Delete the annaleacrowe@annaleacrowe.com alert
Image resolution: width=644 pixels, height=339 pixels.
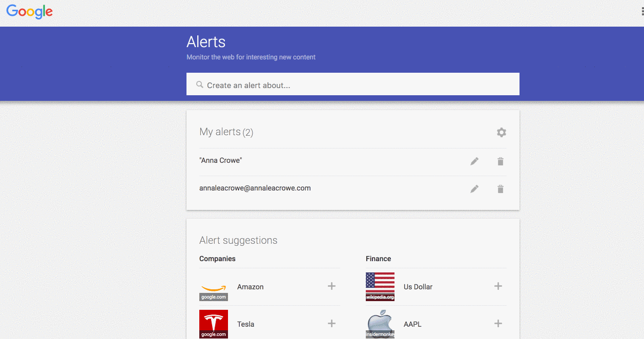coord(500,189)
